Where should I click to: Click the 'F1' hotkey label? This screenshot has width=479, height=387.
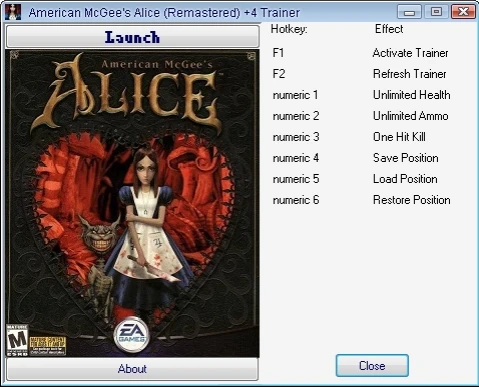pos(278,53)
